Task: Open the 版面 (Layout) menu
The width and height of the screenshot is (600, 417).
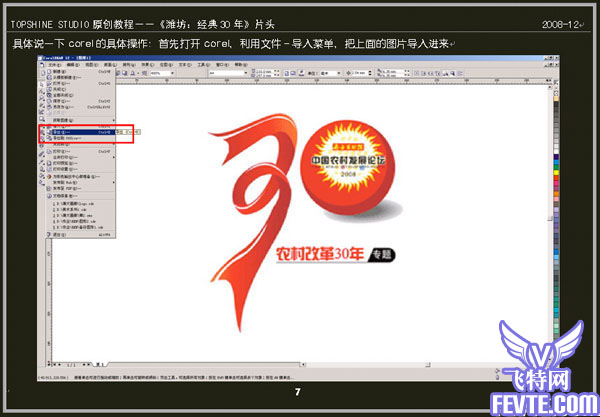Action: click(111, 65)
